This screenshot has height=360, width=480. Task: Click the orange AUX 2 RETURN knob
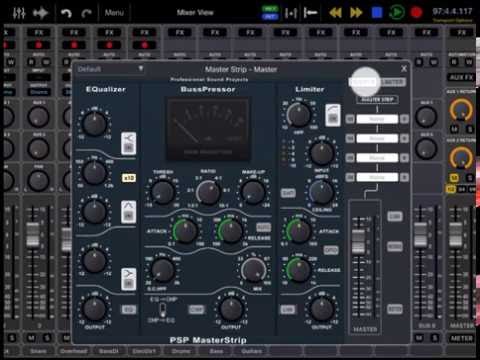click(461, 158)
